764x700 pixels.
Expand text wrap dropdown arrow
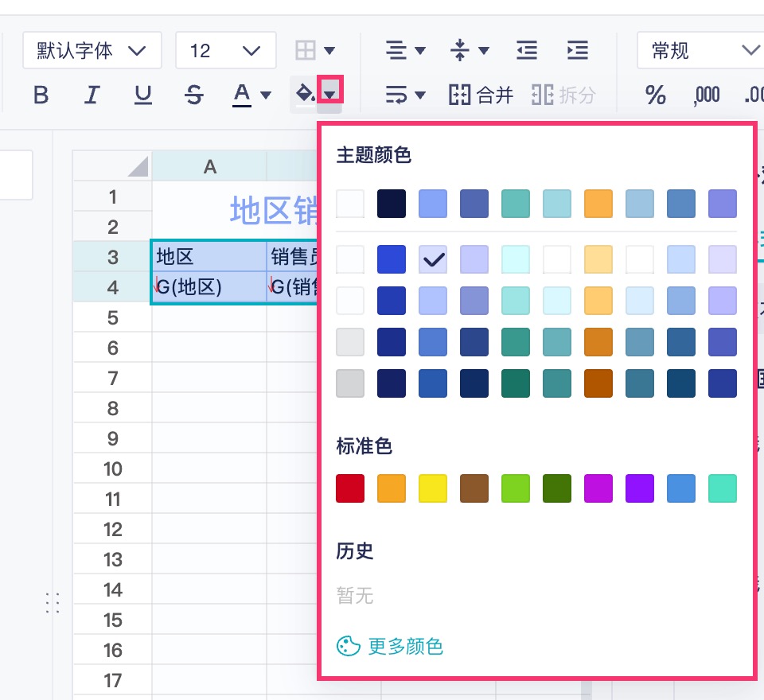click(420, 95)
